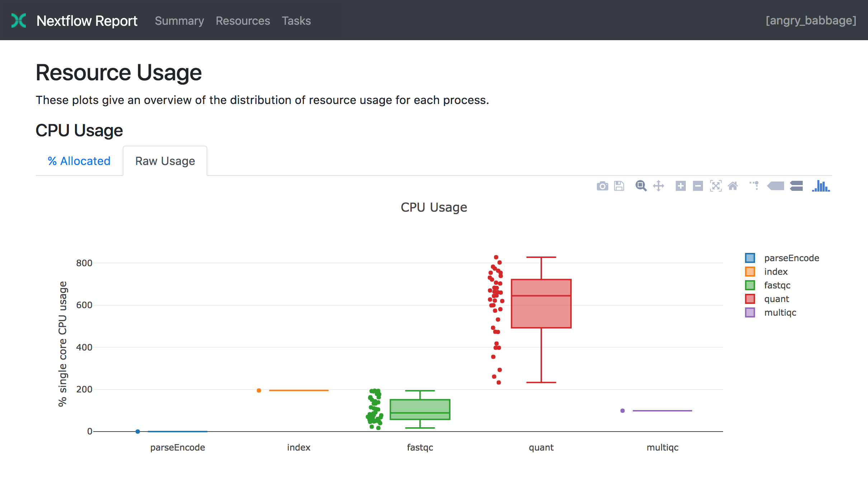Screen dimensions: 868x485
Task: Reset axes with the home icon
Action: pyautogui.click(x=733, y=186)
